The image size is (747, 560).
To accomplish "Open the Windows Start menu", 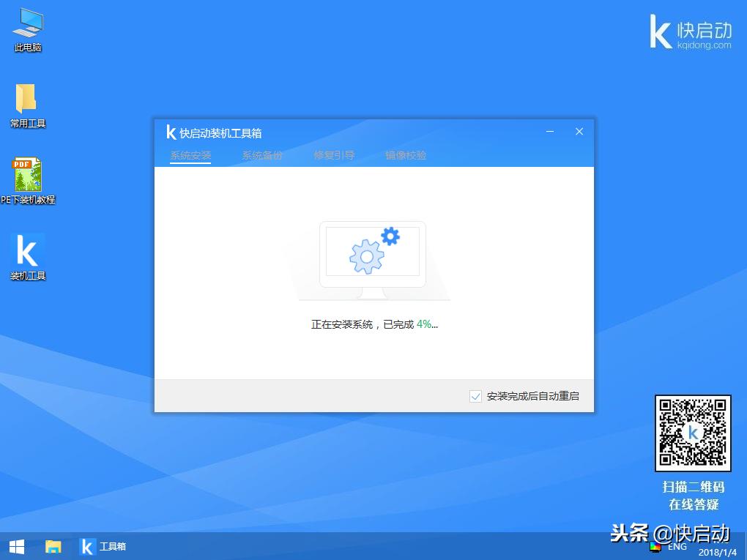I will (x=16, y=546).
